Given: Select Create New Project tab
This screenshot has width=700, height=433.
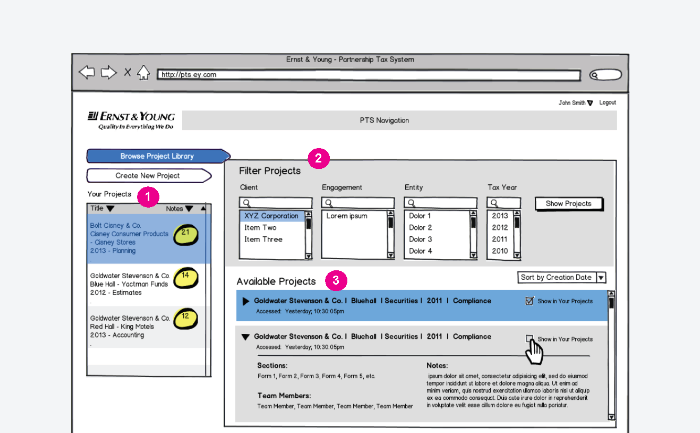Looking at the screenshot, I should [x=149, y=175].
